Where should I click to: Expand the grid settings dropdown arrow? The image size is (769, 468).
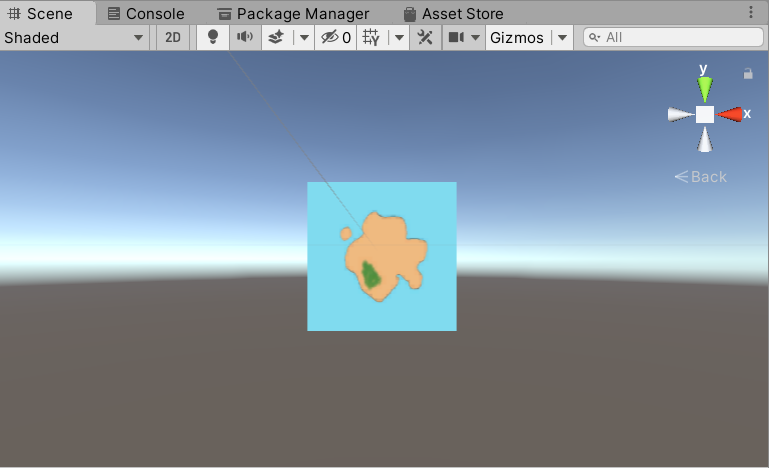[x=399, y=38]
